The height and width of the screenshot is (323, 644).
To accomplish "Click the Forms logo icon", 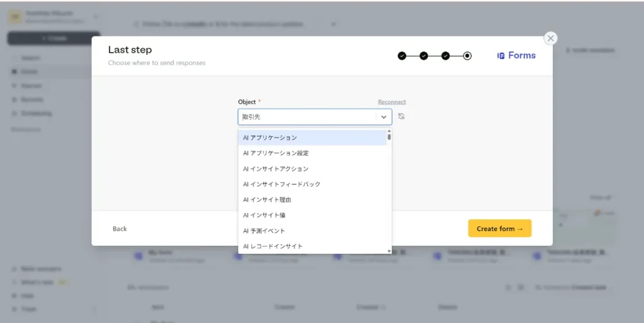I will pos(501,56).
